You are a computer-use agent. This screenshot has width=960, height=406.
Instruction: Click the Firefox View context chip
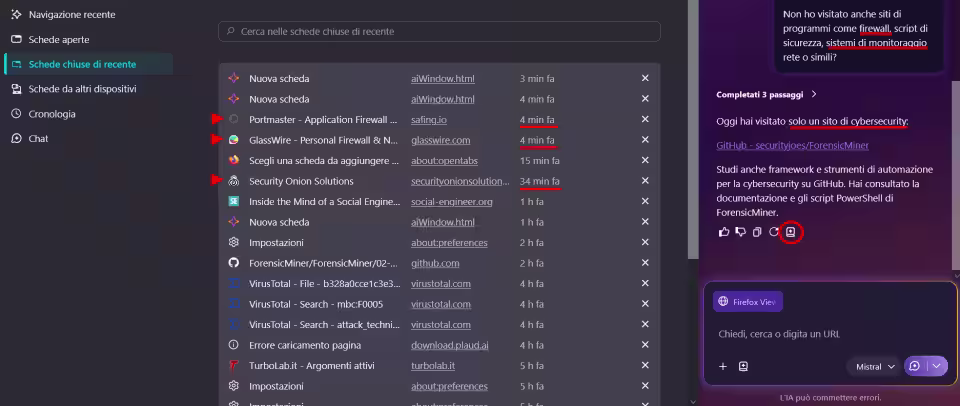pos(748,302)
